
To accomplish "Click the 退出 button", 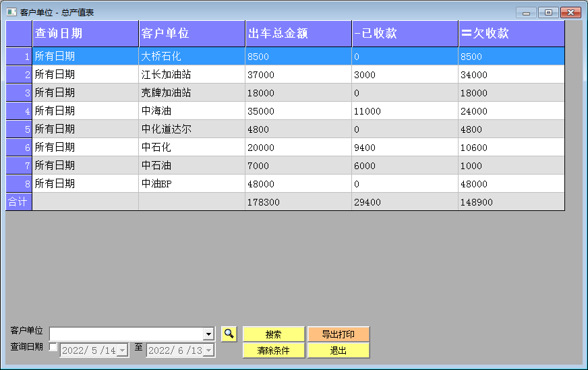I will pos(339,350).
